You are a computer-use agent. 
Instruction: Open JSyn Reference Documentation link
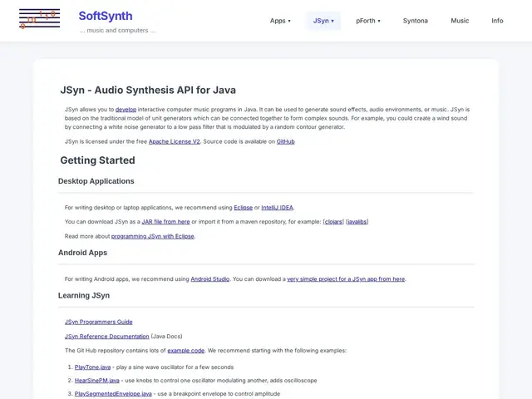pos(107,336)
